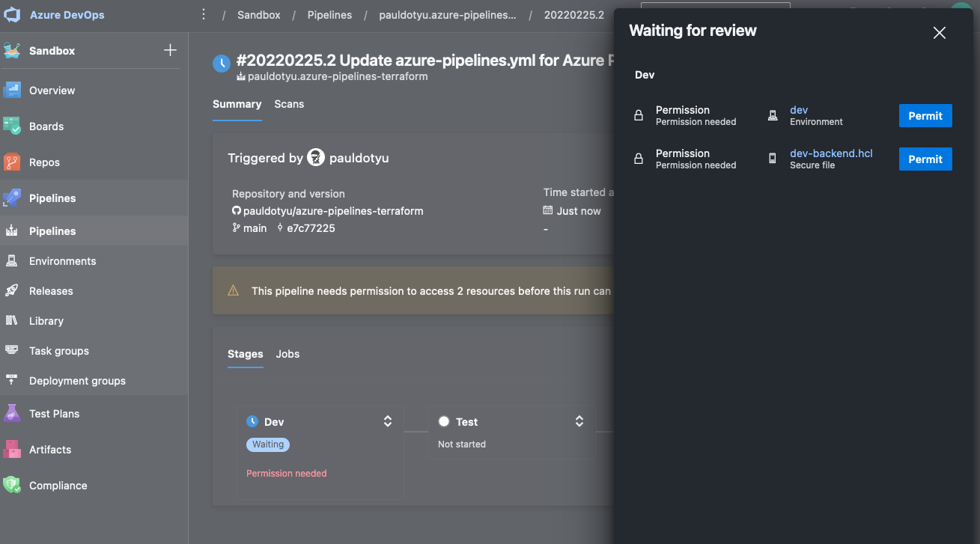
Task: Switch to the Jobs tab
Action: pyautogui.click(x=287, y=354)
